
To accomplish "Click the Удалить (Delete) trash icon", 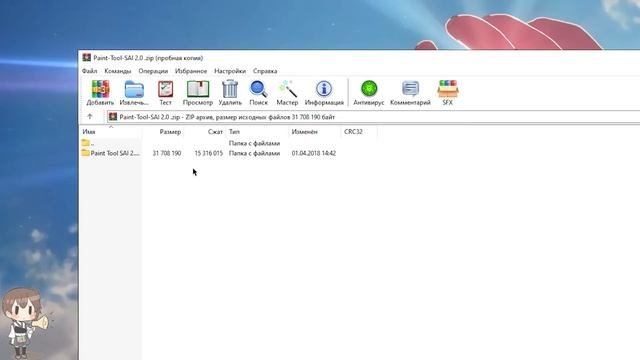I will coord(230,93).
